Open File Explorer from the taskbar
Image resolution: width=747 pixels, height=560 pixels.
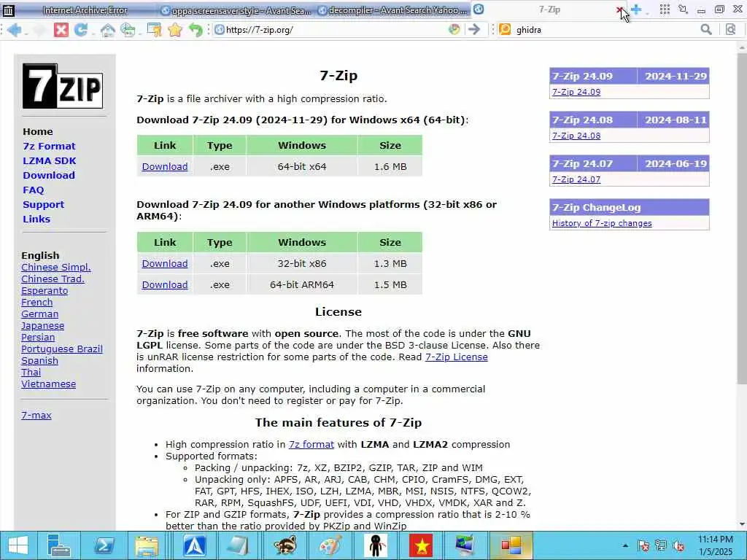tap(147, 545)
